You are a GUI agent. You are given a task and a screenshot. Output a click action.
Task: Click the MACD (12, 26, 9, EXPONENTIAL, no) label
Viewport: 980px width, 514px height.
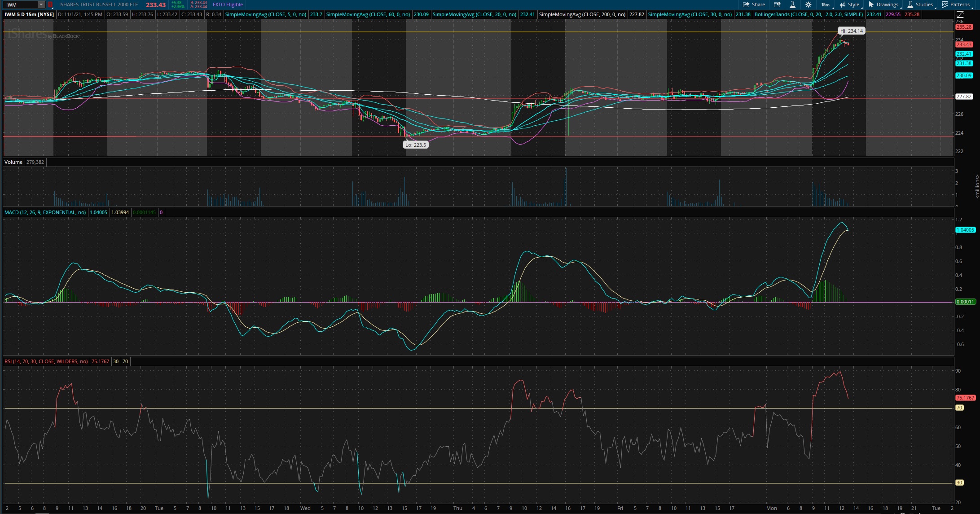[x=45, y=212]
